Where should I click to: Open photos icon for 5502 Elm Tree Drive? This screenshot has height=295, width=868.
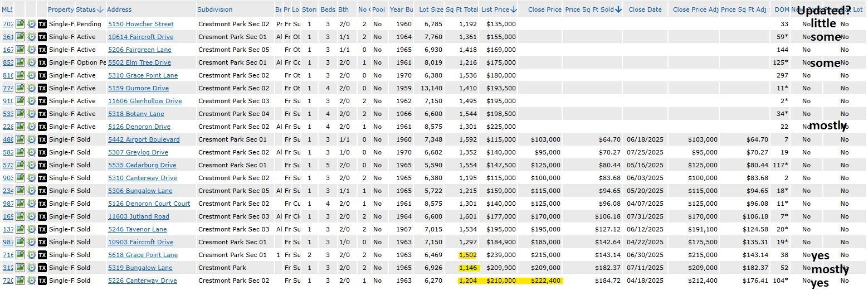click(x=20, y=62)
